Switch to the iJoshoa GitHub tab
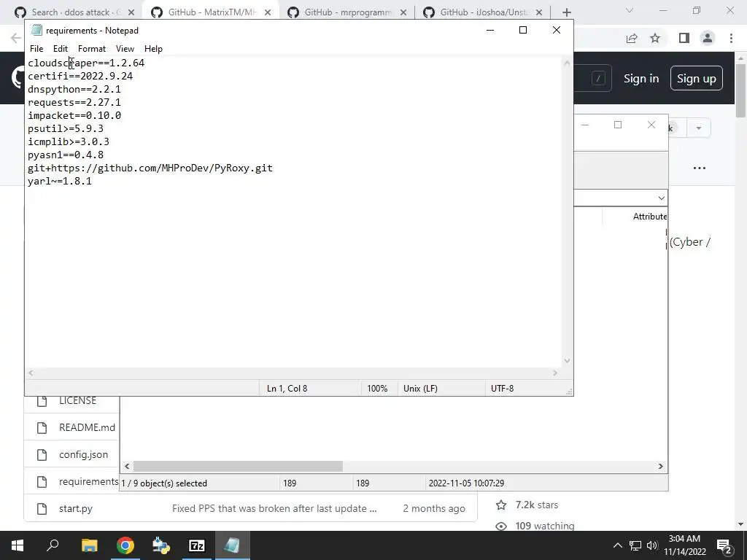The image size is (747, 560). click(484, 12)
